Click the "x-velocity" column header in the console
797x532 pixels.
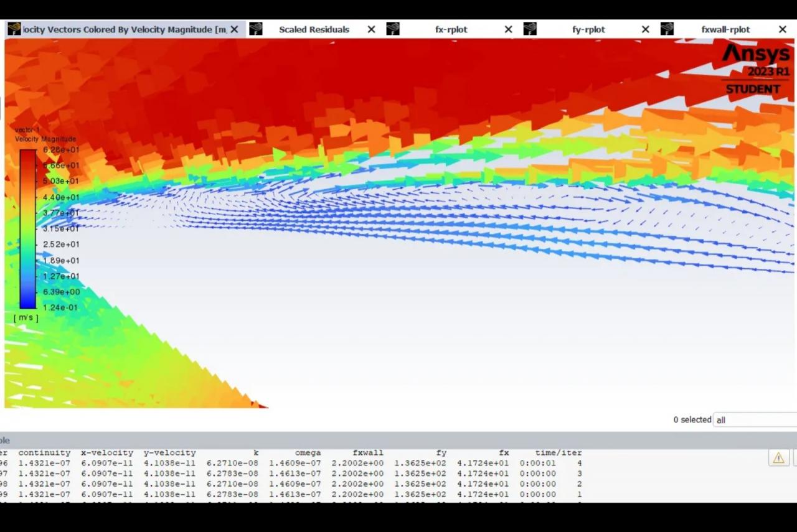107,453
